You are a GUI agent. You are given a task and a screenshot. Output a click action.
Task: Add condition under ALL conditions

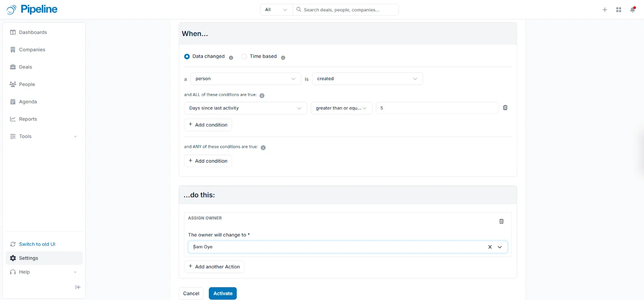208,125
